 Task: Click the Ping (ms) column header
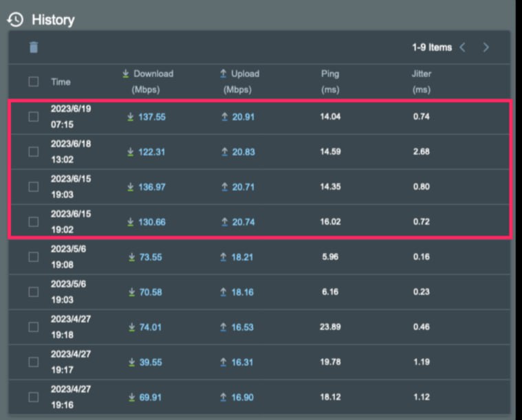tap(330, 82)
